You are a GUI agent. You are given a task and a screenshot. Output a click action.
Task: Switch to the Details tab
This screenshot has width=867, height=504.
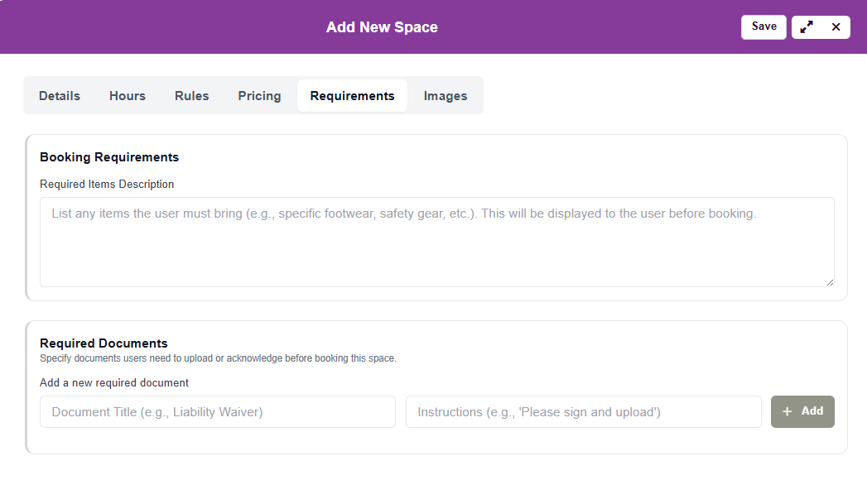point(60,96)
